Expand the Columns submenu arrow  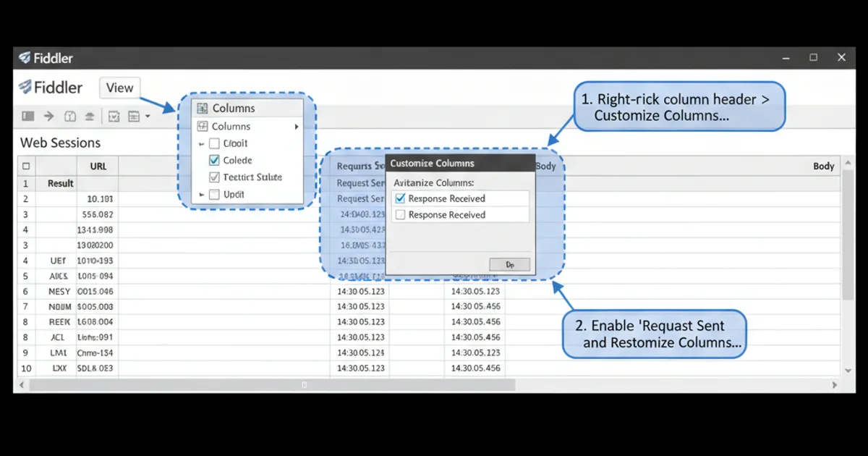[296, 127]
